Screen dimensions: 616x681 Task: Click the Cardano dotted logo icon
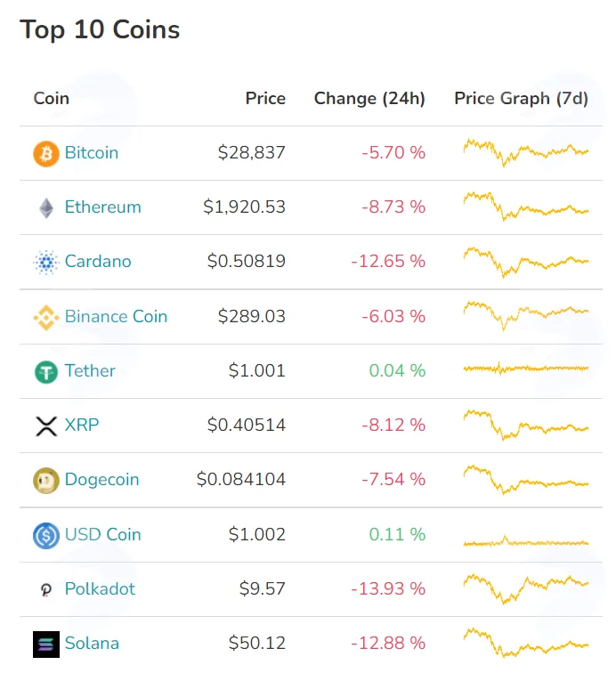click(x=46, y=263)
